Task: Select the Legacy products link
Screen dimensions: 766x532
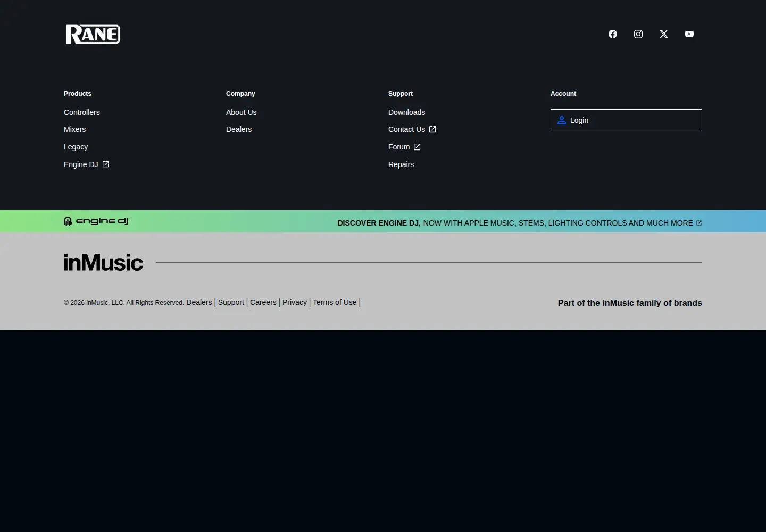Action: click(76, 147)
